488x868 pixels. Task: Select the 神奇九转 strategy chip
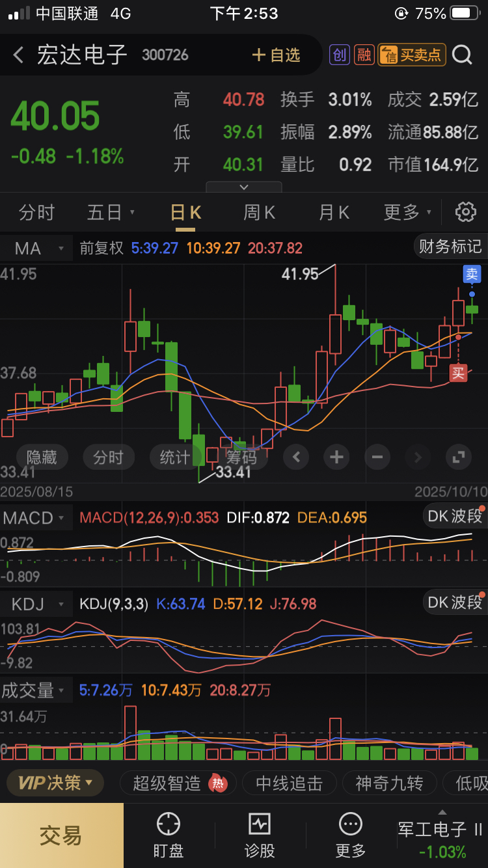389,783
